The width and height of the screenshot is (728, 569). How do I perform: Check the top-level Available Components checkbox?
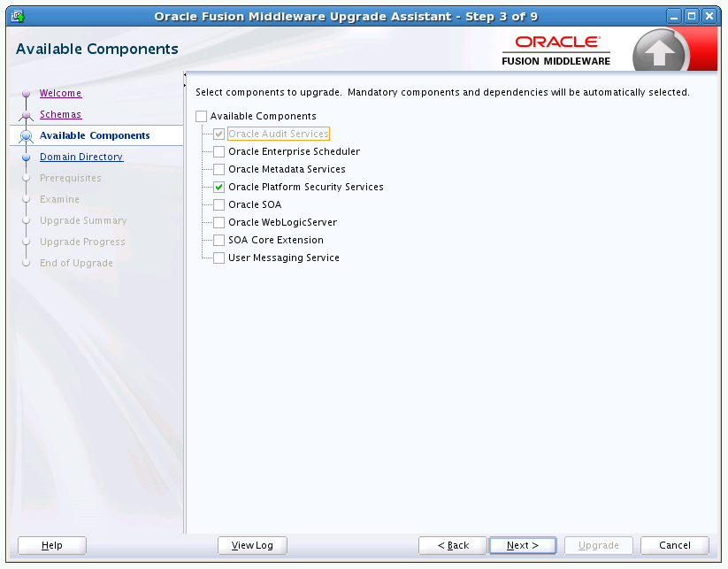[201, 116]
